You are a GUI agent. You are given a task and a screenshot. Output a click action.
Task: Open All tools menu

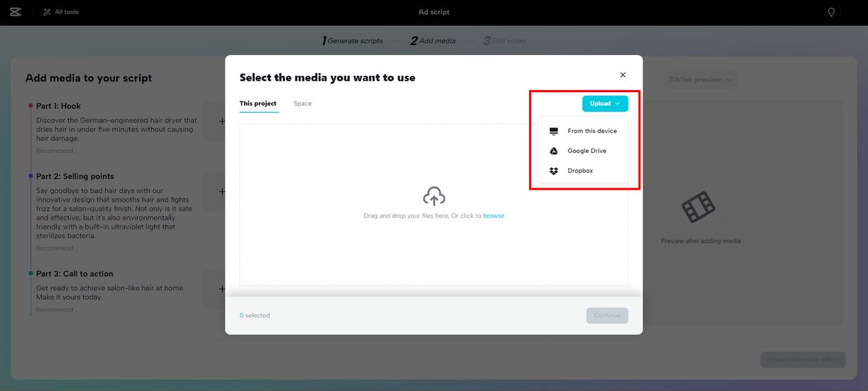click(61, 12)
